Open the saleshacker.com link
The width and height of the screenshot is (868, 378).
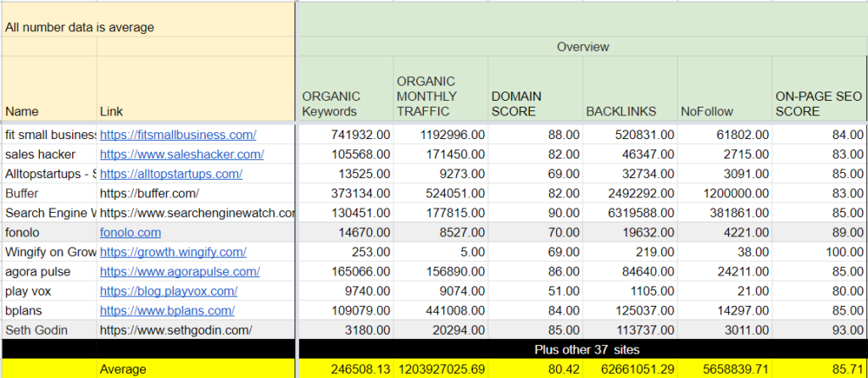point(181,154)
